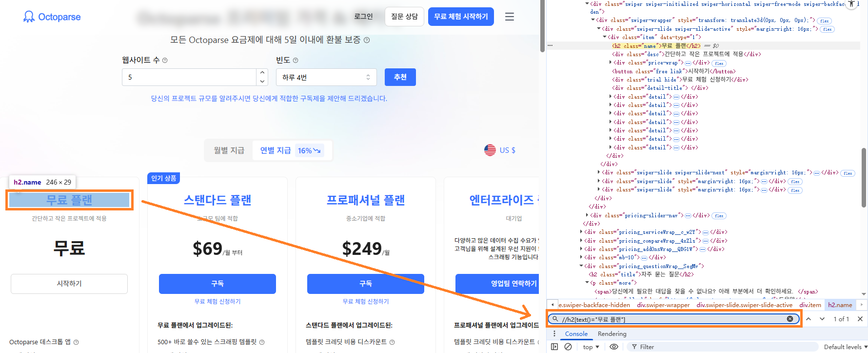Close the DevTools search bar
This screenshot has height=353, width=868.
(x=860, y=319)
